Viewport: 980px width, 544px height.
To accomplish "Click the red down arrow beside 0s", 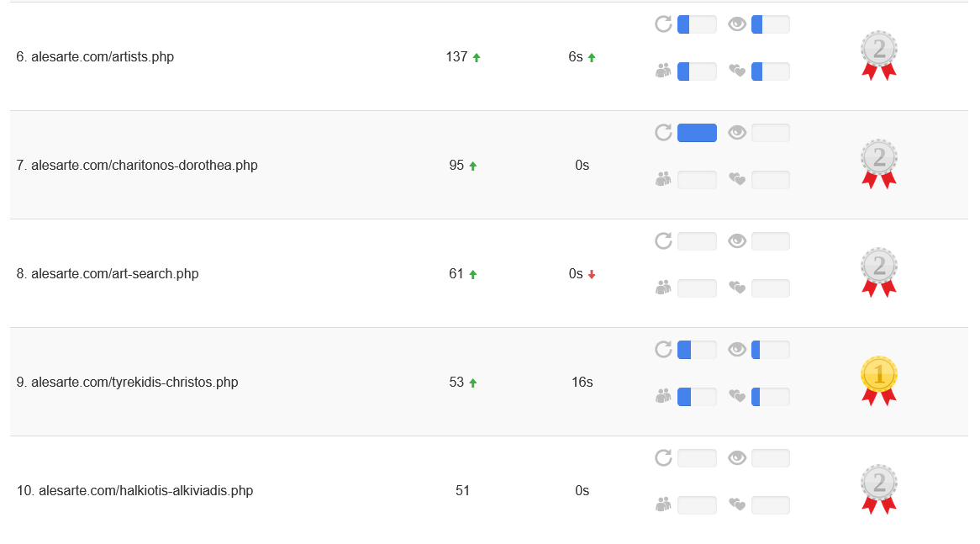I will coord(591,274).
